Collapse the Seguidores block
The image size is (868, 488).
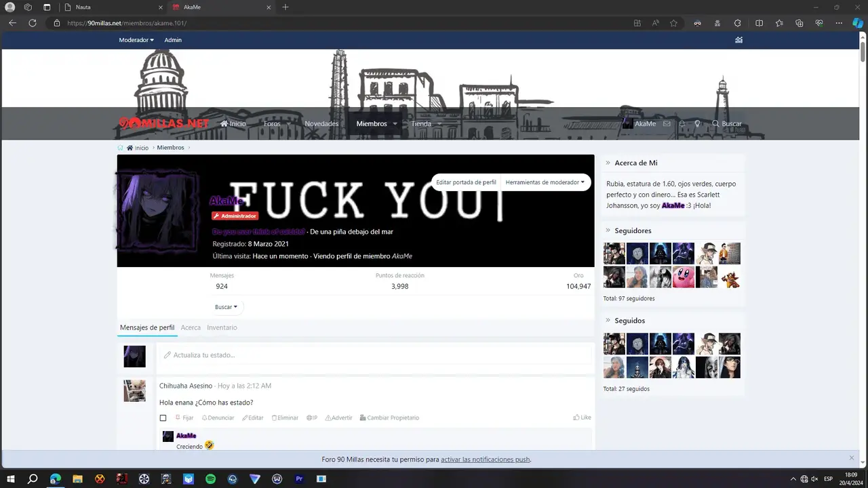pyautogui.click(x=608, y=230)
